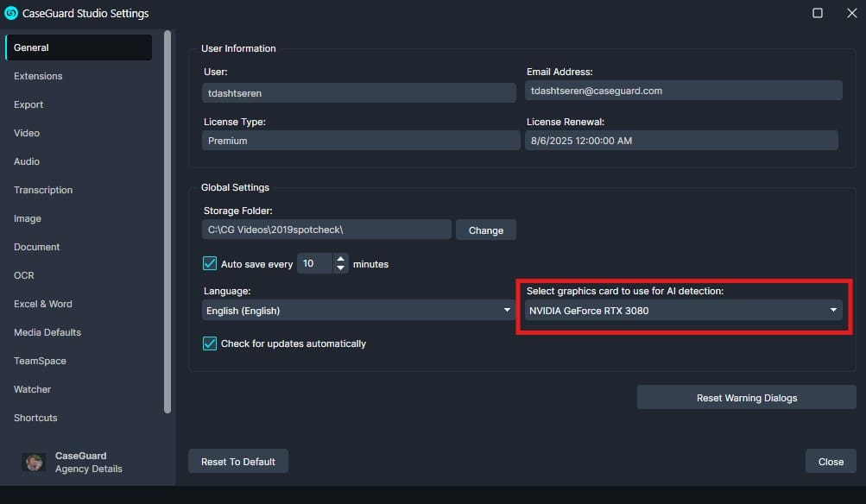Open the TeamSpace settings section
The image size is (866, 504).
[40, 361]
